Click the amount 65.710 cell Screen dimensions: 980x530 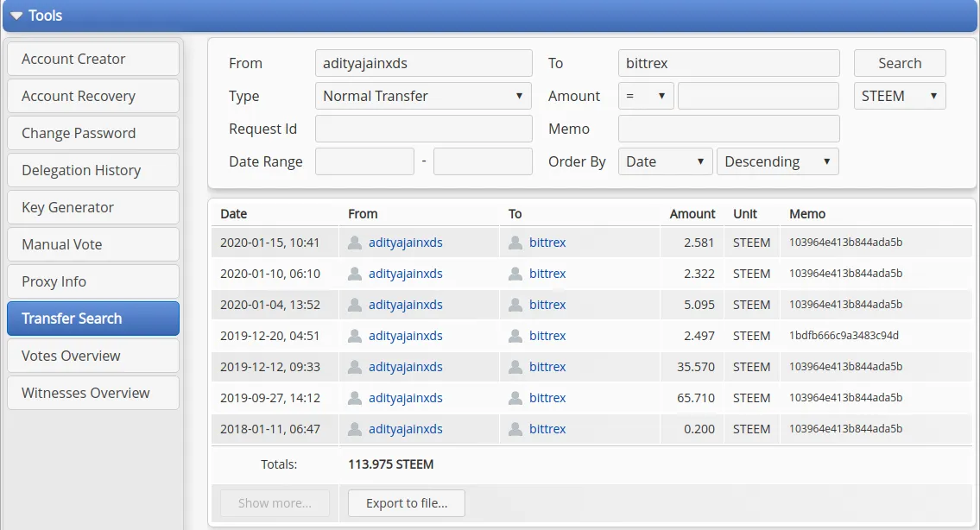coord(696,398)
